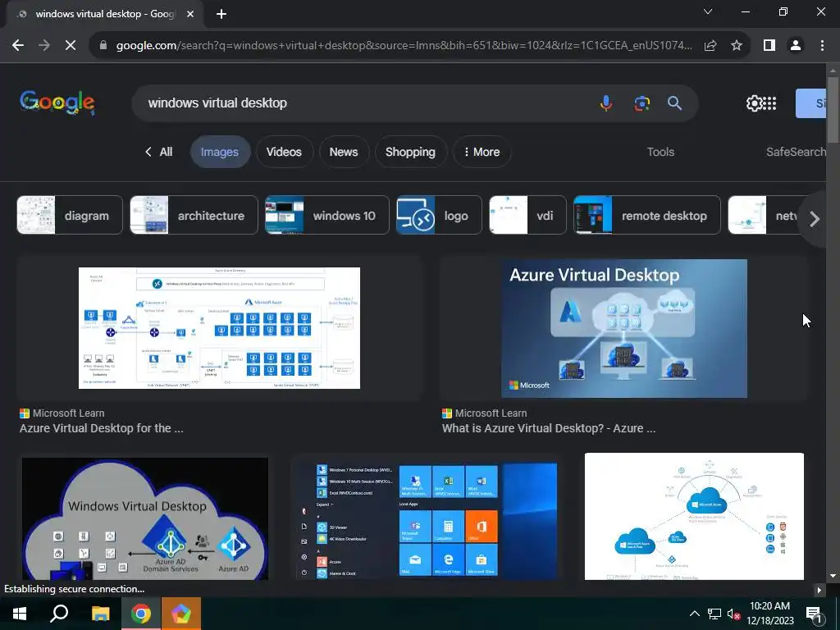This screenshot has width=840, height=630.
Task: Filter images by diagram chip
Action: point(70,216)
